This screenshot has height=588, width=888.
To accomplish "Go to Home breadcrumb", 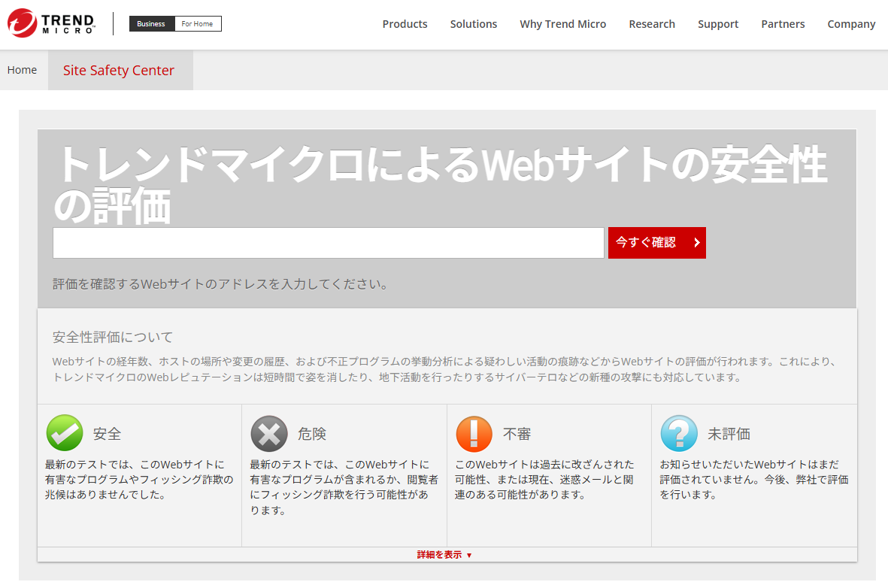I will click(22, 70).
